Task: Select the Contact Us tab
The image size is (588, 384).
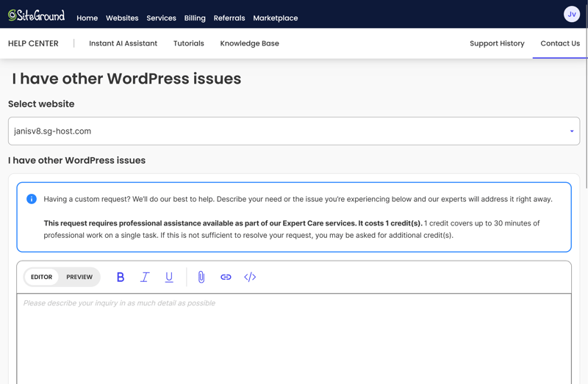Action: pos(560,43)
